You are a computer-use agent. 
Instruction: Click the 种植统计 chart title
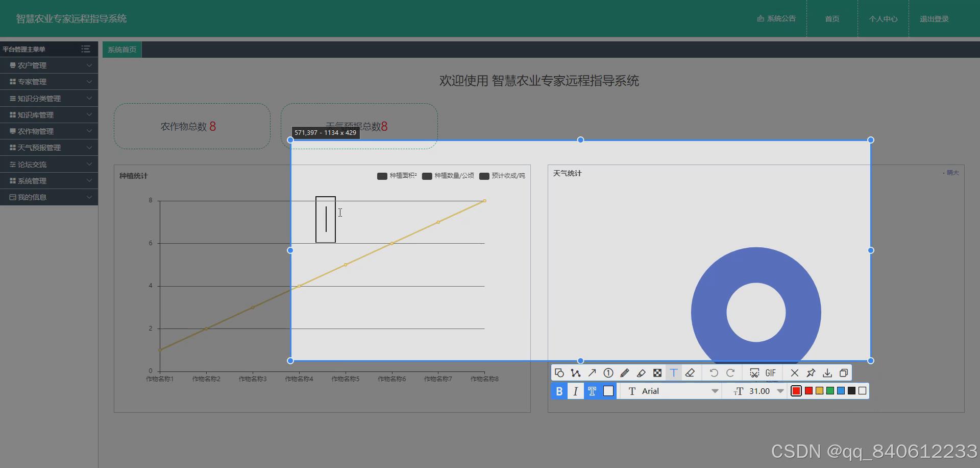pyautogui.click(x=134, y=176)
